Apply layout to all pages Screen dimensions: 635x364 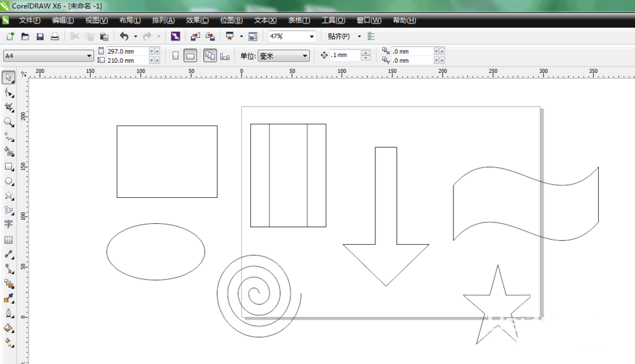point(210,56)
